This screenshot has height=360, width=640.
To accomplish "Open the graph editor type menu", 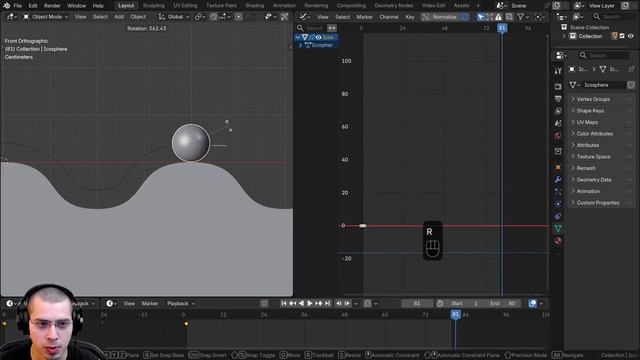I will click(x=304, y=17).
